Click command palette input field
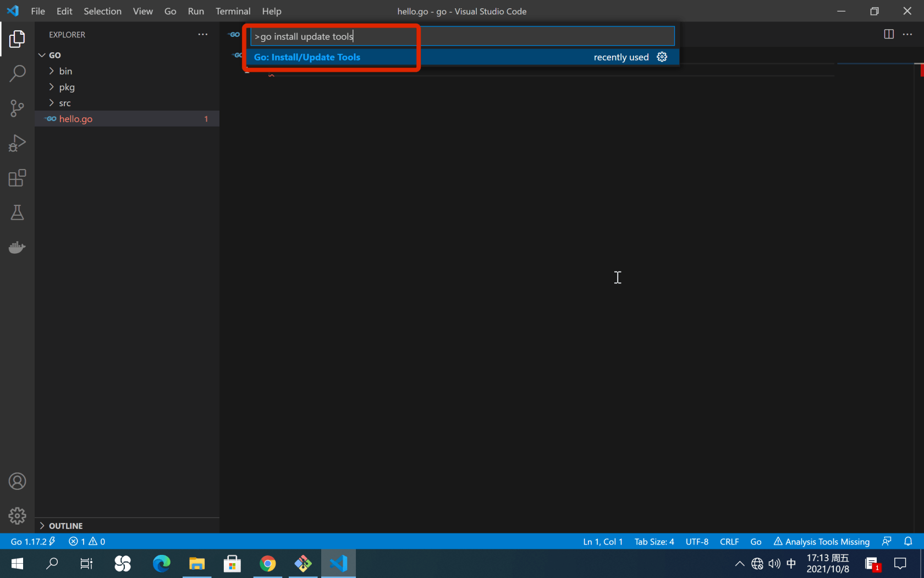Image resolution: width=924 pixels, height=578 pixels. pos(463,36)
